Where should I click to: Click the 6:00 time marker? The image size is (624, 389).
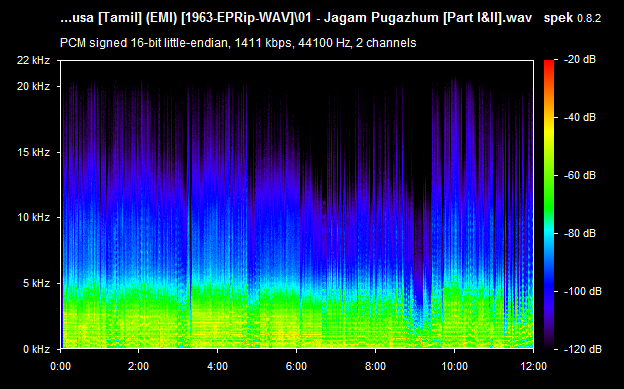(296, 366)
